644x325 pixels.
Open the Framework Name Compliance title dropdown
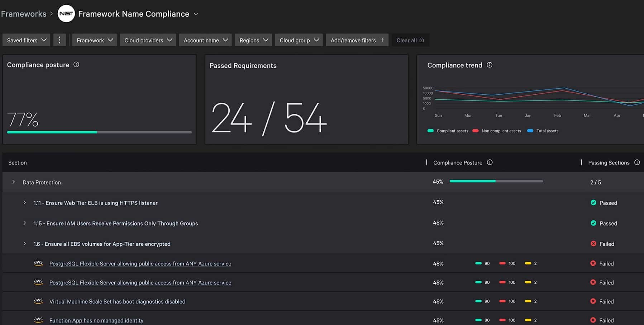(196, 14)
